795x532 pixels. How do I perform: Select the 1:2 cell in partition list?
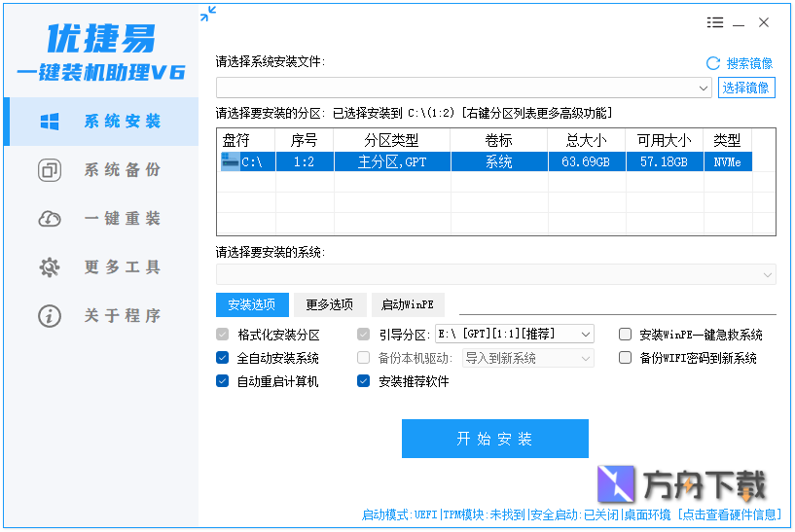coord(305,162)
